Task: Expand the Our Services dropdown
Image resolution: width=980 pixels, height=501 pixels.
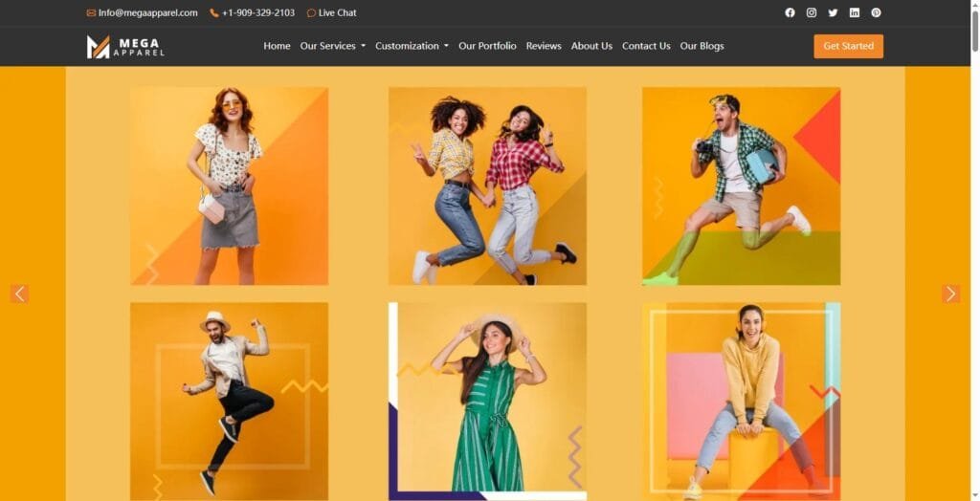Action: [x=332, y=46]
